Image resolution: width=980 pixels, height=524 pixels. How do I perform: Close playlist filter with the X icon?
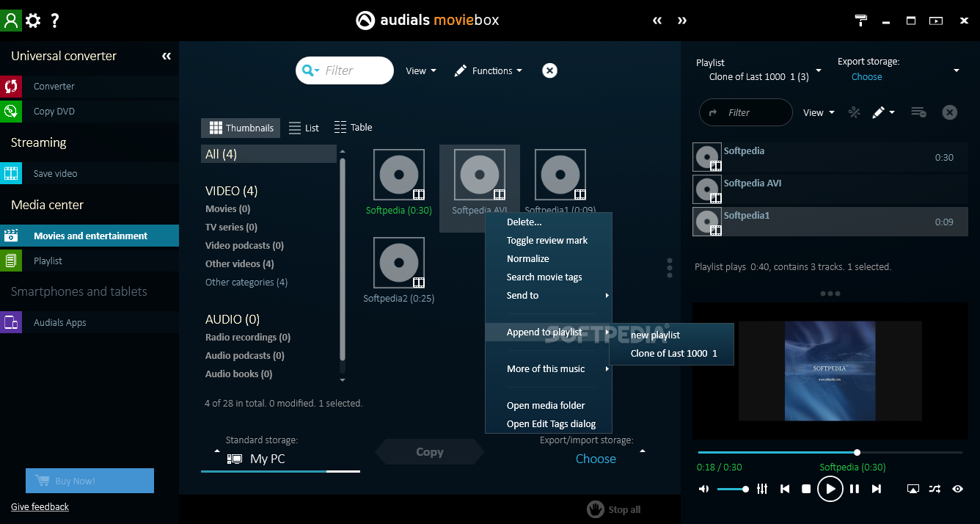coord(950,112)
